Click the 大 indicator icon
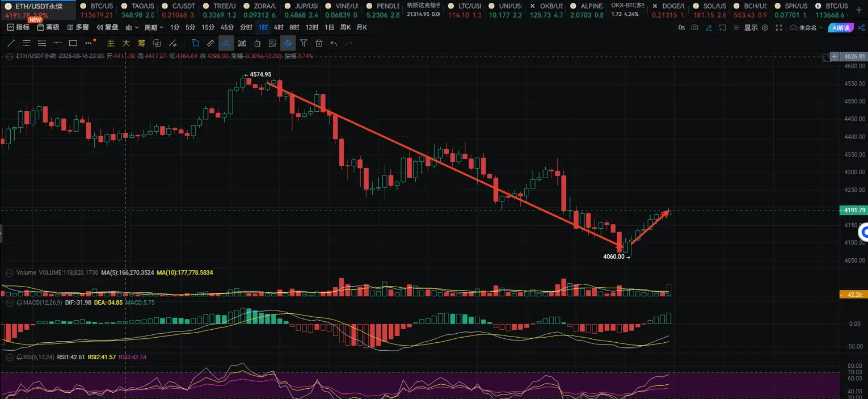The width and height of the screenshot is (868, 399). coord(126,43)
